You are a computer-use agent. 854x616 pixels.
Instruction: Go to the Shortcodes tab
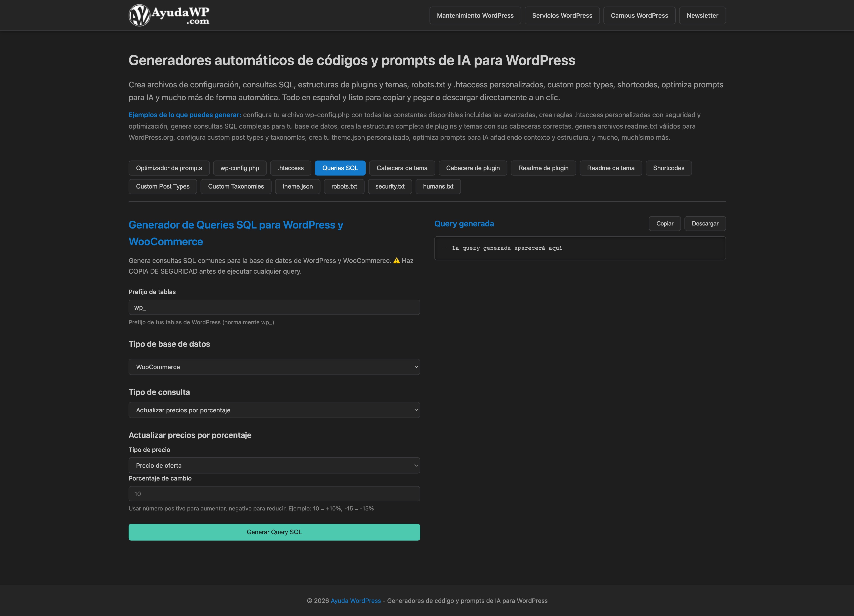click(668, 168)
